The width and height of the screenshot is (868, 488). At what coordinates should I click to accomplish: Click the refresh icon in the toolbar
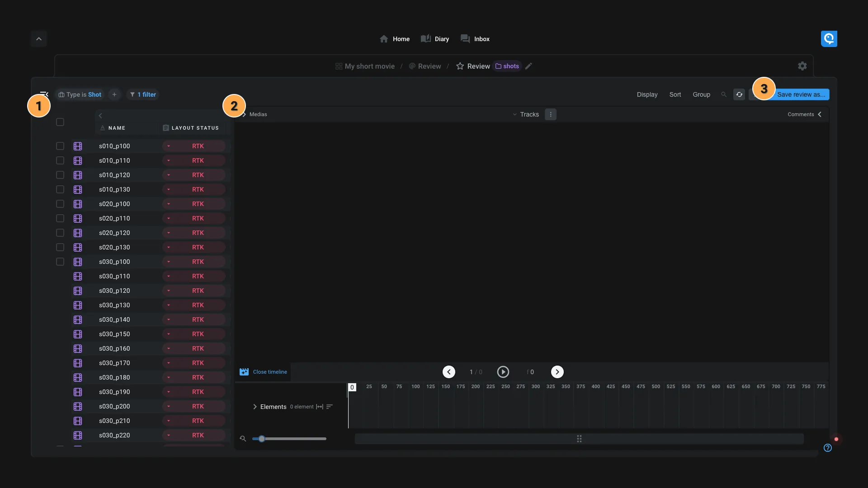(x=739, y=94)
